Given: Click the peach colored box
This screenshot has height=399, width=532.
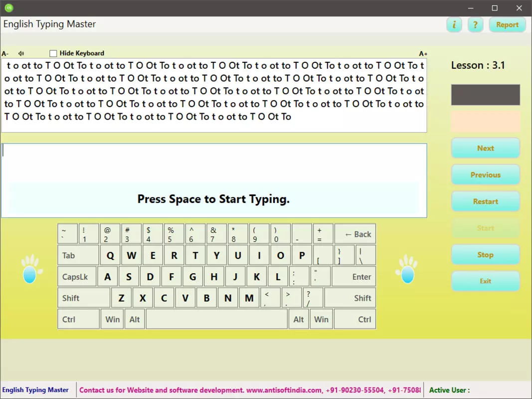Looking at the screenshot, I should pyautogui.click(x=485, y=122).
